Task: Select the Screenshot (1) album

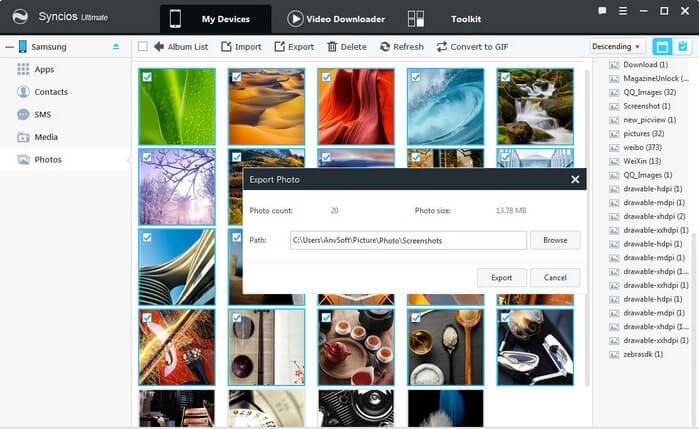Action: pyautogui.click(x=649, y=106)
